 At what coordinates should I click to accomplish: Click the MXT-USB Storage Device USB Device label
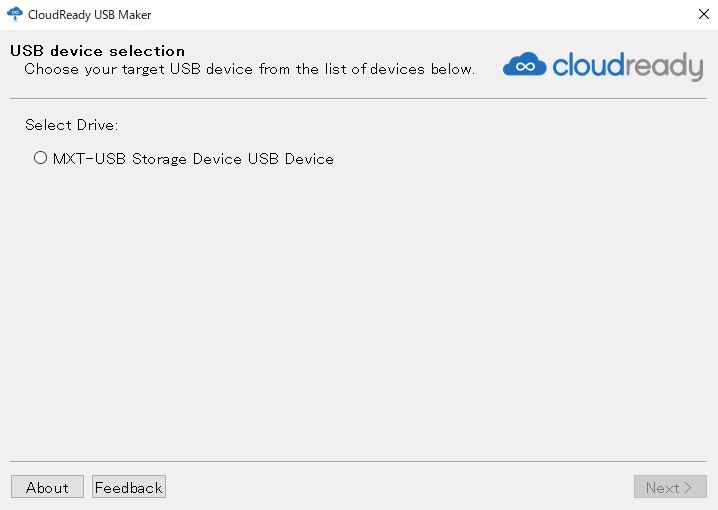pyautogui.click(x=193, y=159)
